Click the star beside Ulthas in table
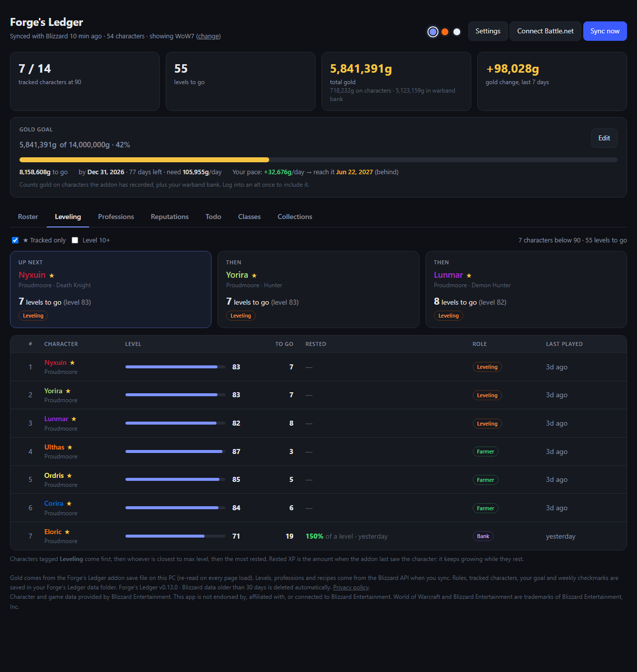 click(x=70, y=448)
